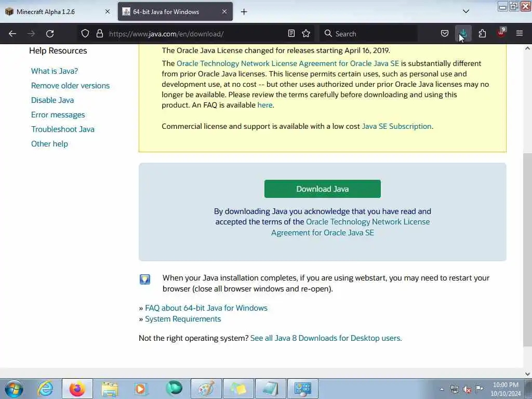Open network tray icon
This screenshot has height=399, width=532.
click(x=454, y=389)
